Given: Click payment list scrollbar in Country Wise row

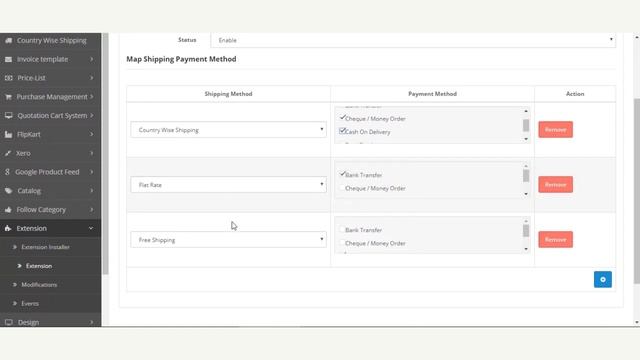Looking at the screenshot, I should 526,125.
